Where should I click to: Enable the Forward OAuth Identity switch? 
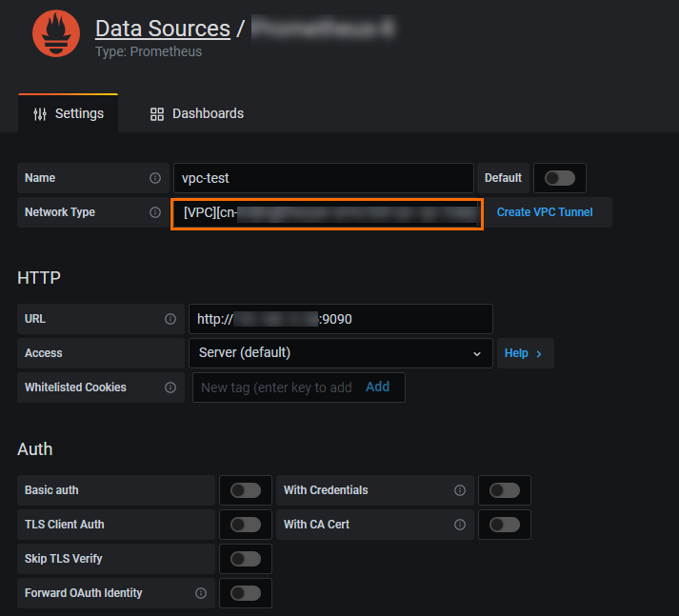point(246,593)
